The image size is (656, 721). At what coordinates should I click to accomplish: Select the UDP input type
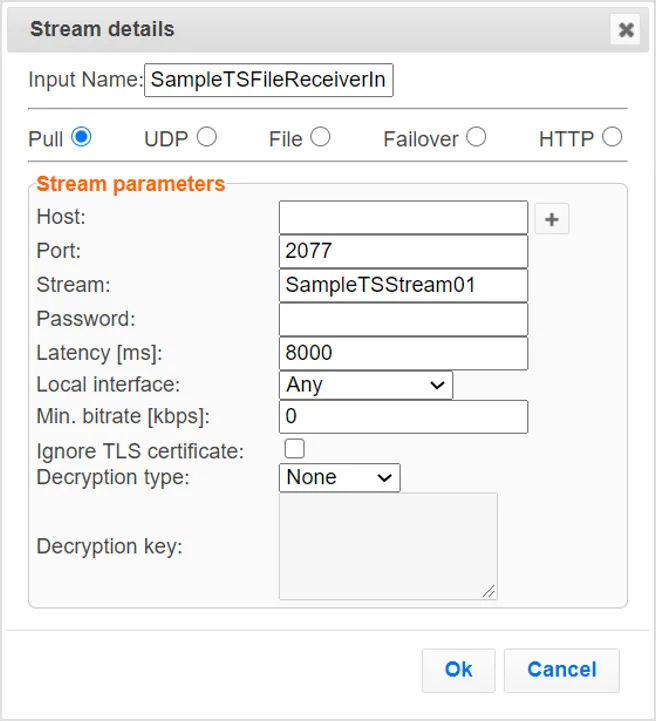click(x=206, y=137)
